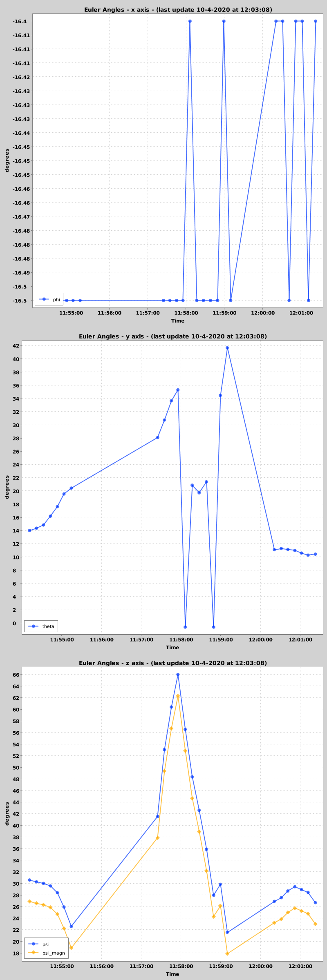Select the theta legend label text
Image resolution: width=327 pixels, height=980 pixels.
point(48,626)
